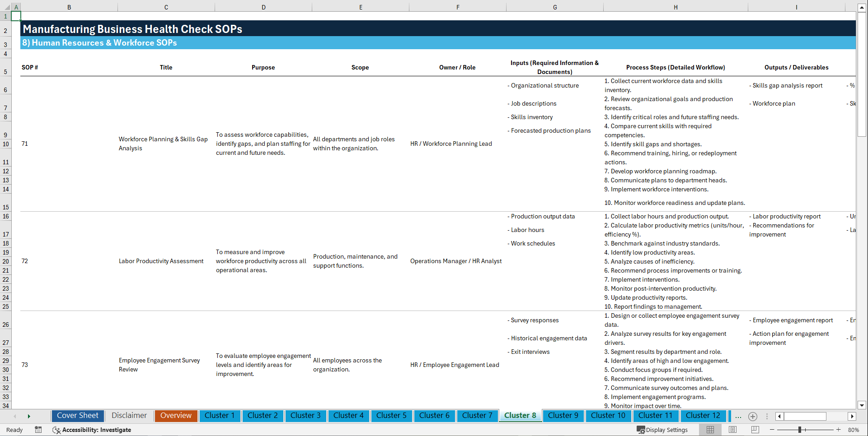Add a new worksheet with the plus icon
The height and width of the screenshot is (436, 868).
click(753, 417)
